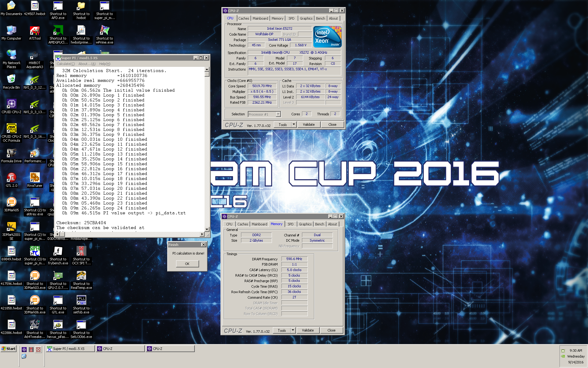Image resolution: width=588 pixels, height=368 pixels.
Task: Click Tools button in lower CPU-Z
Action: pos(282,330)
